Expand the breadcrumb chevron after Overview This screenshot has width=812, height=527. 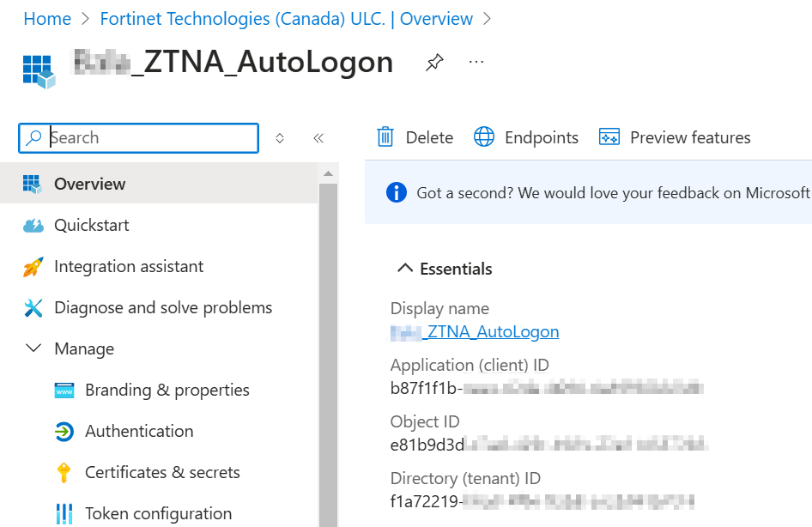(x=487, y=18)
